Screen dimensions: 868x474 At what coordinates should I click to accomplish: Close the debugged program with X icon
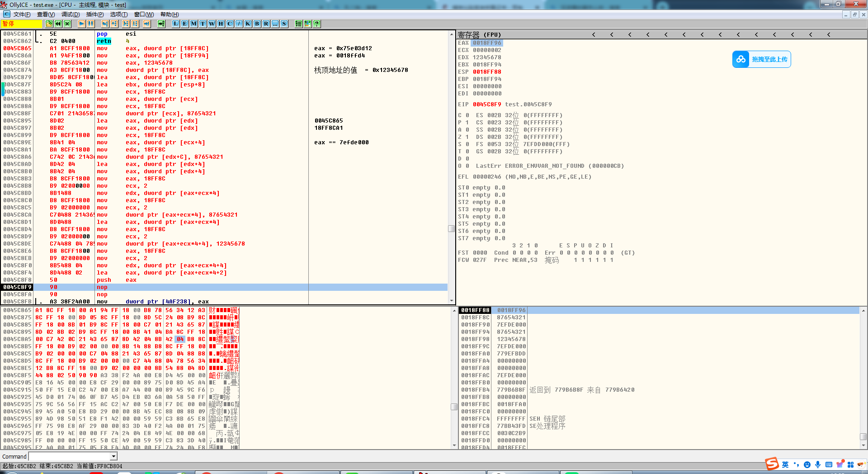coord(67,24)
